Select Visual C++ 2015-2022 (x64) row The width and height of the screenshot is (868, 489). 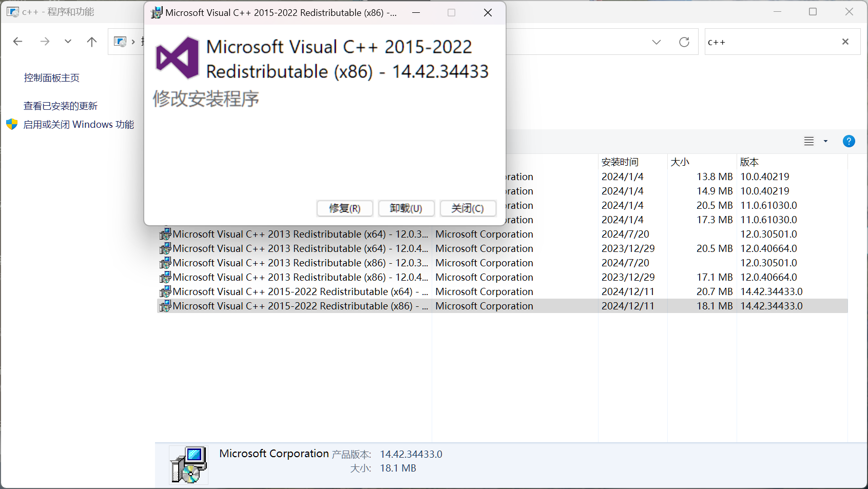[x=502, y=291]
